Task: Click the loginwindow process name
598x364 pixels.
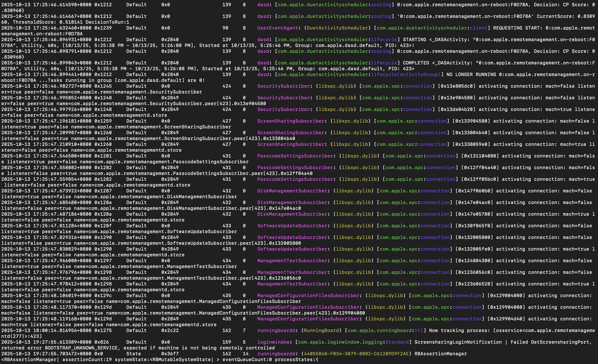Action: pos(273,342)
